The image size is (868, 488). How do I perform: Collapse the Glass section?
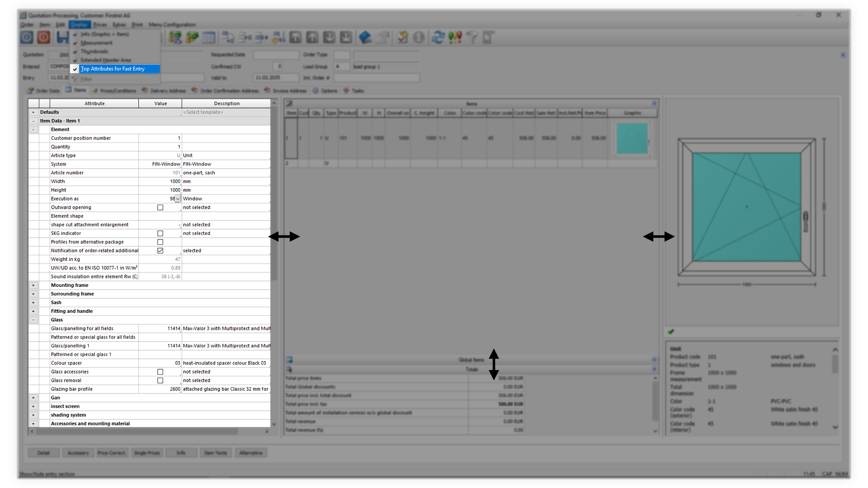coord(33,320)
